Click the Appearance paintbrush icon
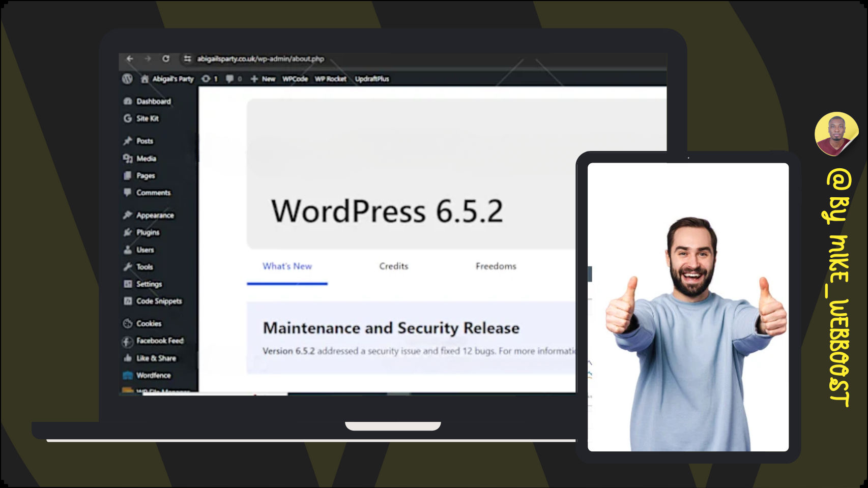The height and width of the screenshot is (488, 868). (x=128, y=216)
